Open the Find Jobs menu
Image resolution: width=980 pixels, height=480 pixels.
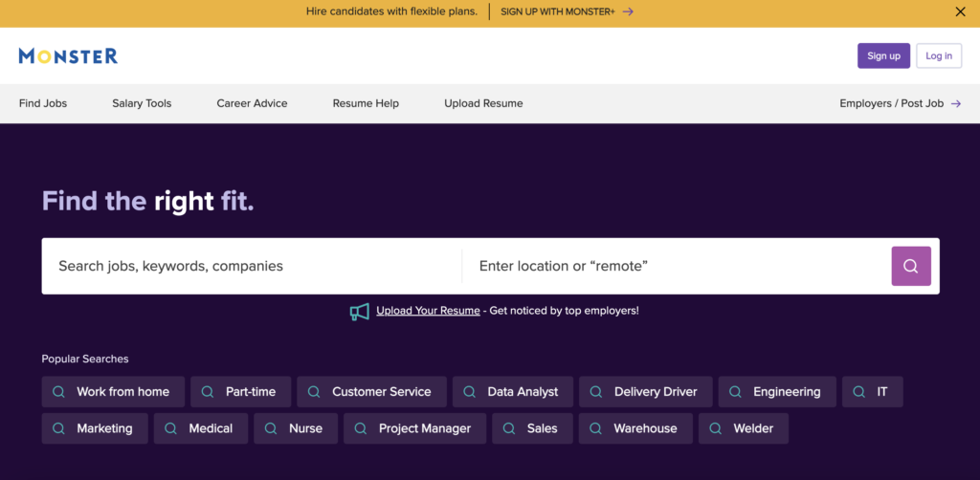(43, 103)
